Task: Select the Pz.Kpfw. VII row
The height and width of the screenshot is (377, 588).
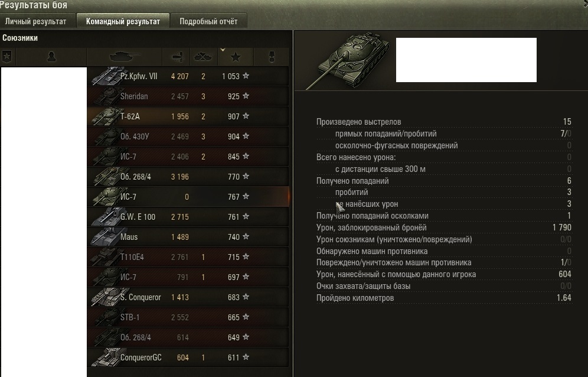Action: pos(188,76)
